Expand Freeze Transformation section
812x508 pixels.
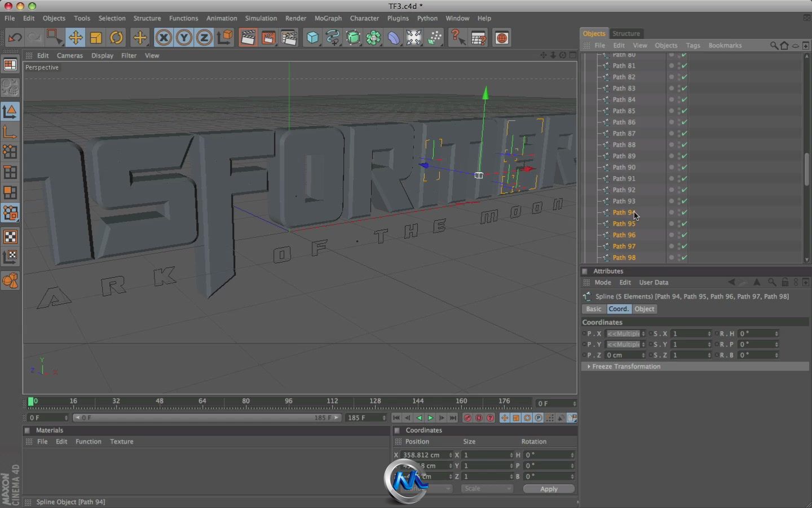click(x=695, y=366)
